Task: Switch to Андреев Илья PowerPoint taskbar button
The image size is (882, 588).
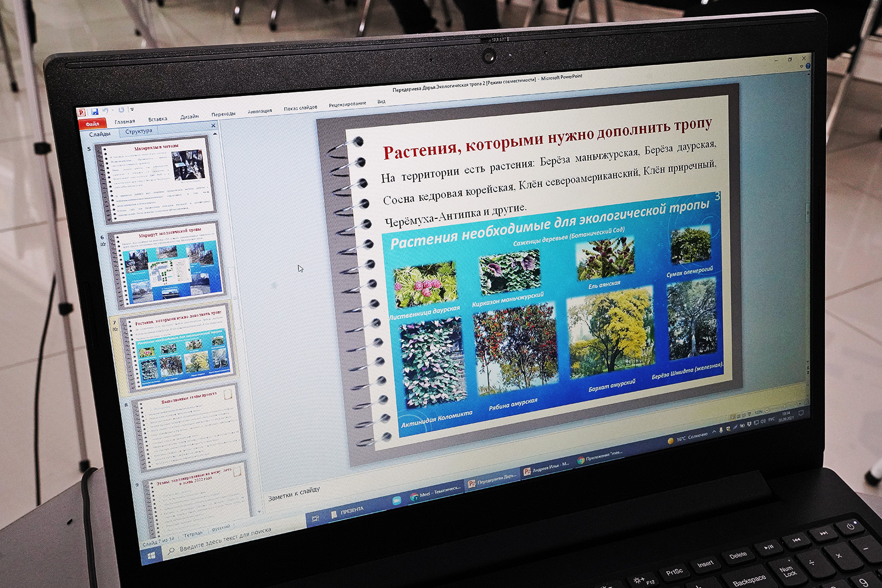Action: 546,468
